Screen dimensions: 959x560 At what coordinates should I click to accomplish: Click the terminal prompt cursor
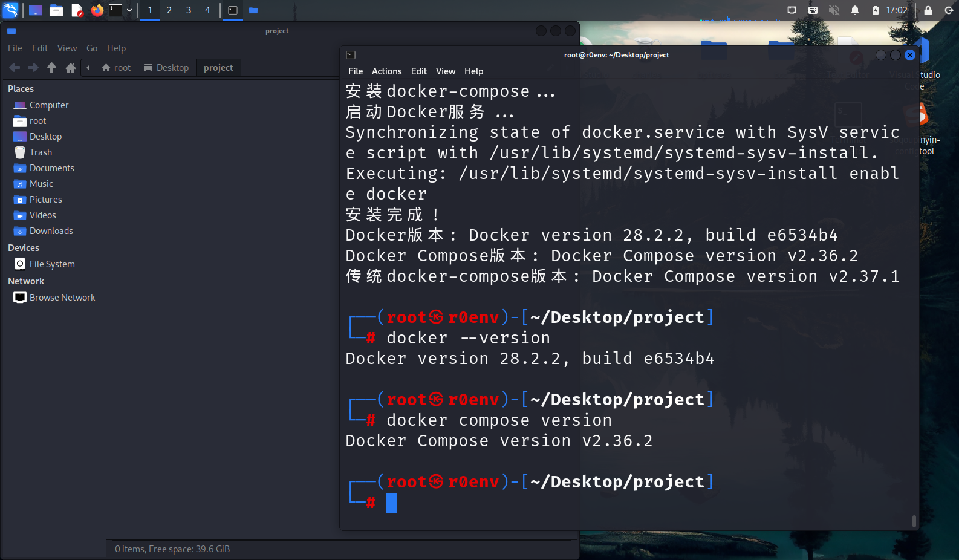(x=392, y=503)
